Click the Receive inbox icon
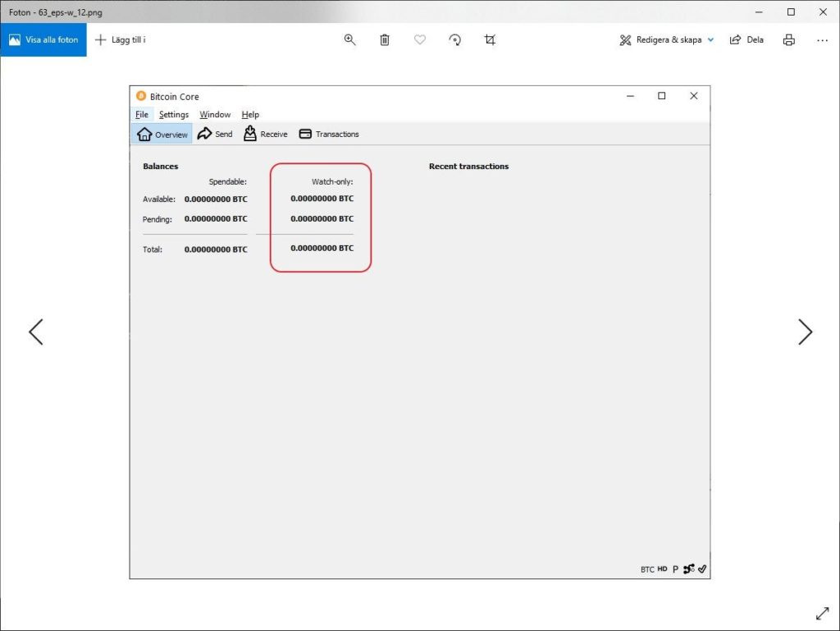 pos(249,134)
